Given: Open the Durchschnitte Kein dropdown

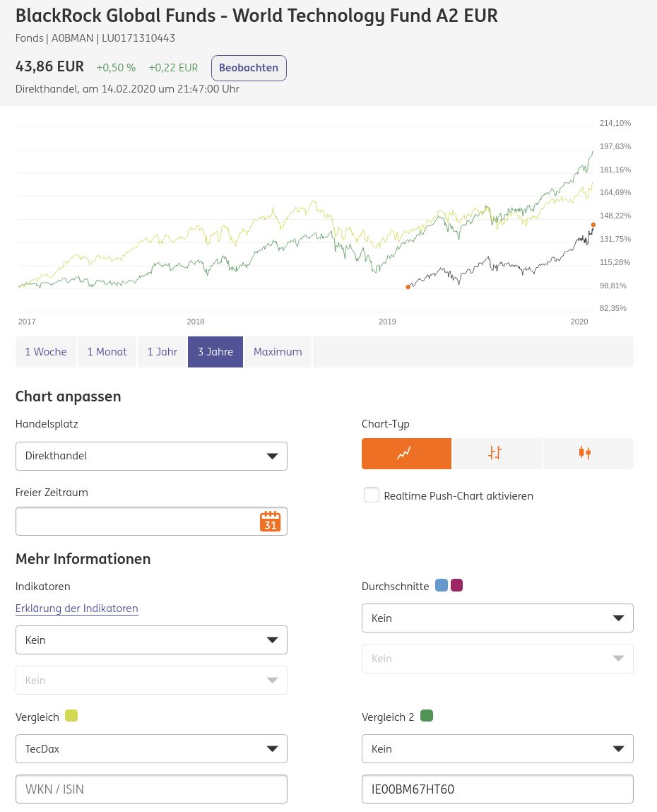Looking at the screenshot, I should 497,618.
